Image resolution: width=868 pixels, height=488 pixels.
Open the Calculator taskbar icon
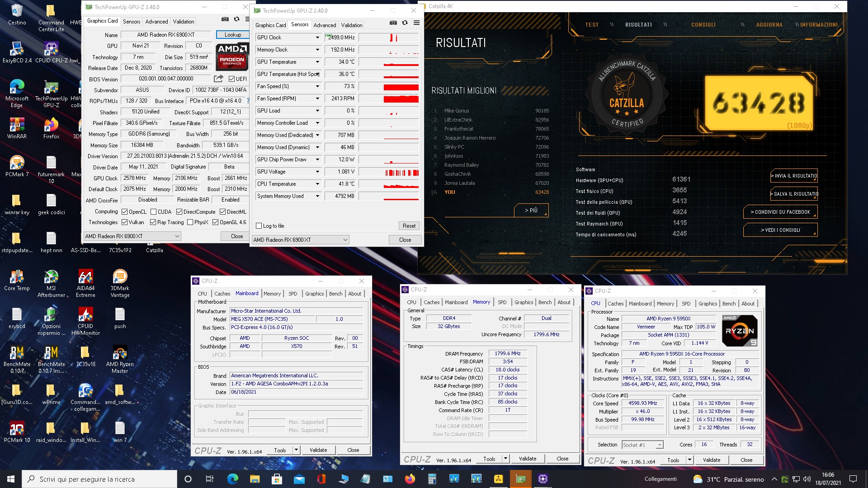pyautogui.click(x=432, y=479)
